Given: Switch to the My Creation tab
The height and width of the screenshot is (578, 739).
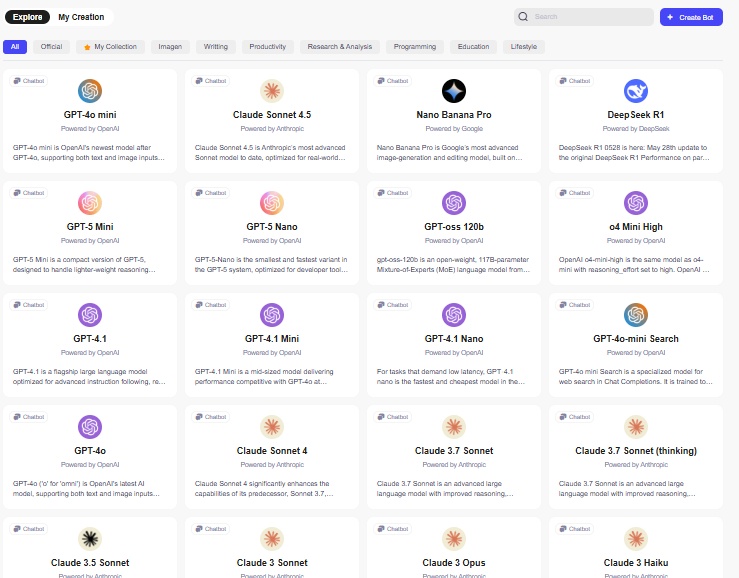Looking at the screenshot, I should [79, 17].
